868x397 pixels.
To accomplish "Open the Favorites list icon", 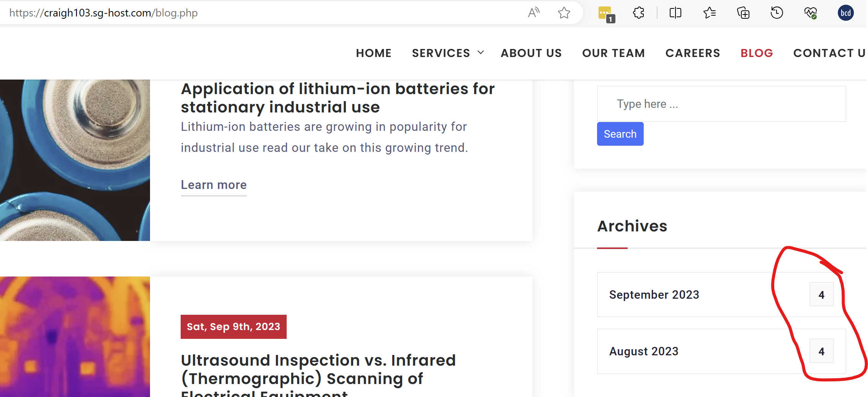I will tap(709, 13).
